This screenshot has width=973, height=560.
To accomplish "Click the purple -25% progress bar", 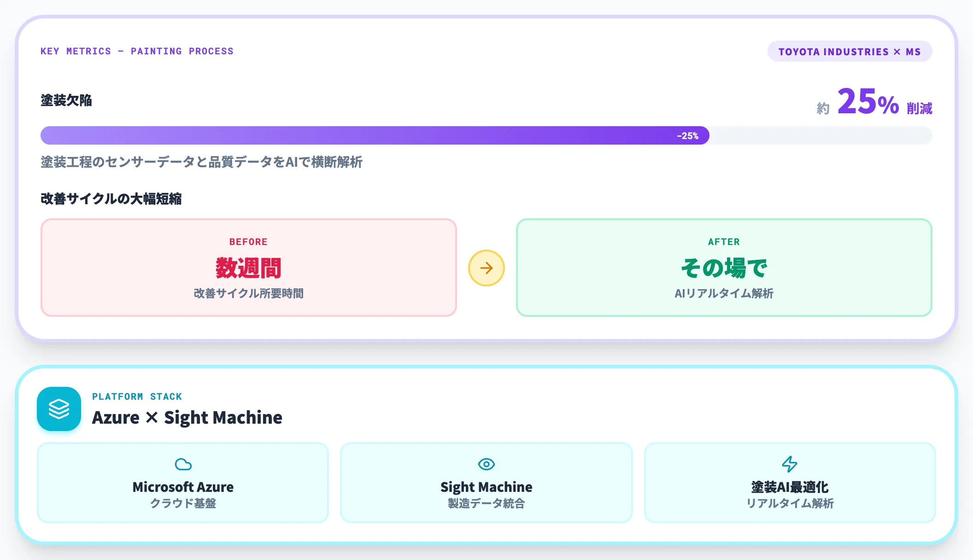I will pyautogui.click(x=375, y=135).
